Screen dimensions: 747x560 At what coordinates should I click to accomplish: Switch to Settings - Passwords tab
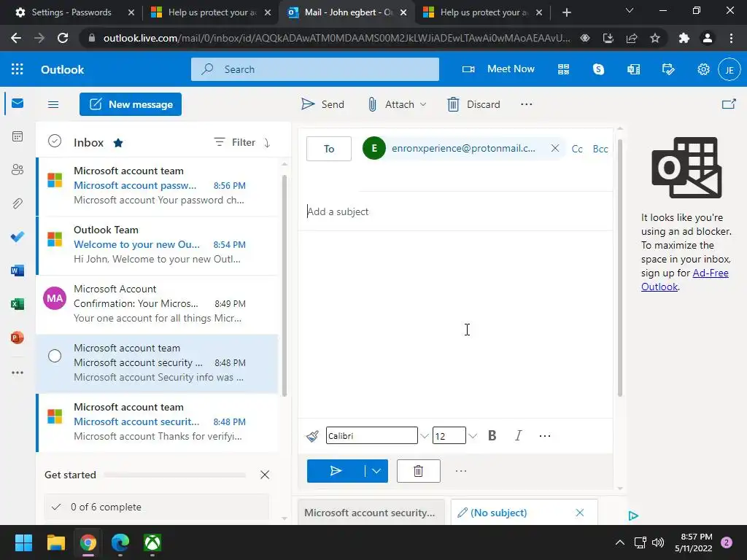[71, 12]
